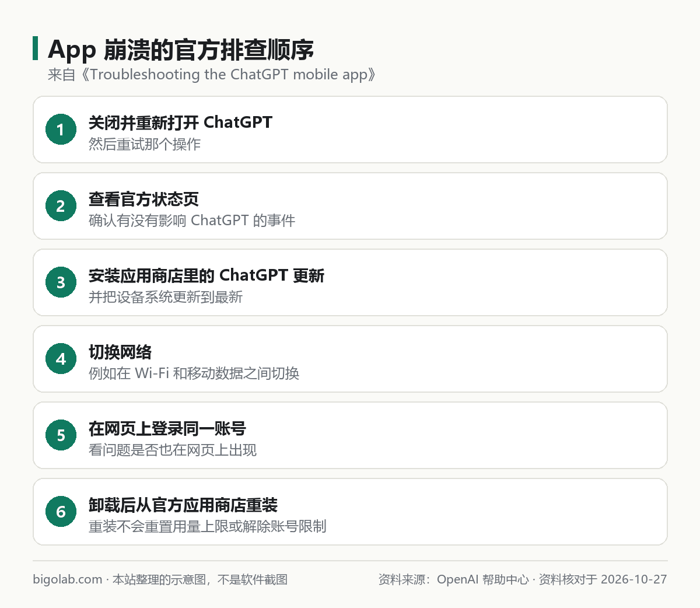Select the heading "App 崩溃的官方排查顺序"
Viewport: 700px width, 608px height.
[x=181, y=50]
